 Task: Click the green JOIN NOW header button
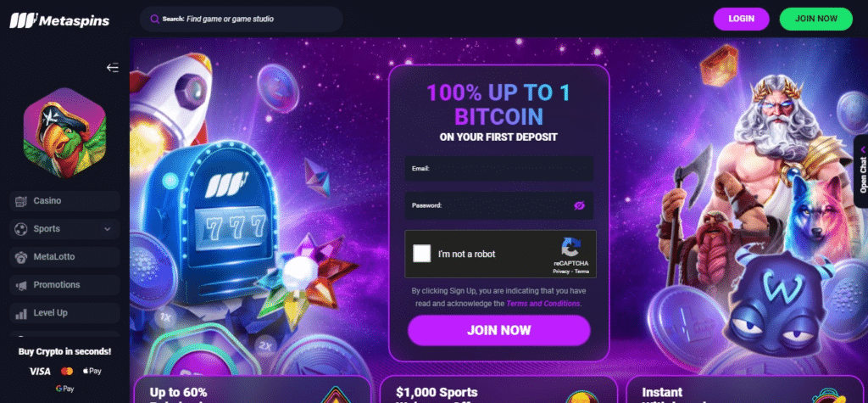click(x=816, y=19)
